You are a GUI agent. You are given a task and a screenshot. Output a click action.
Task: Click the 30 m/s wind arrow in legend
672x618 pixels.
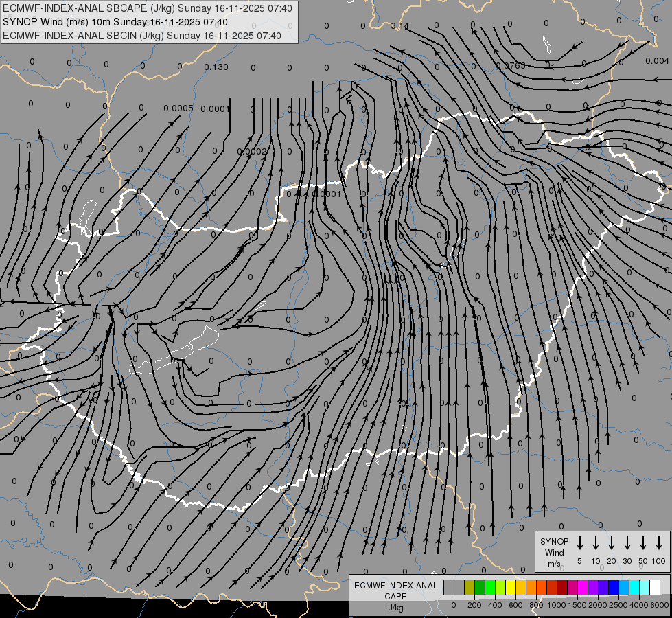pyautogui.click(x=627, y=543)
